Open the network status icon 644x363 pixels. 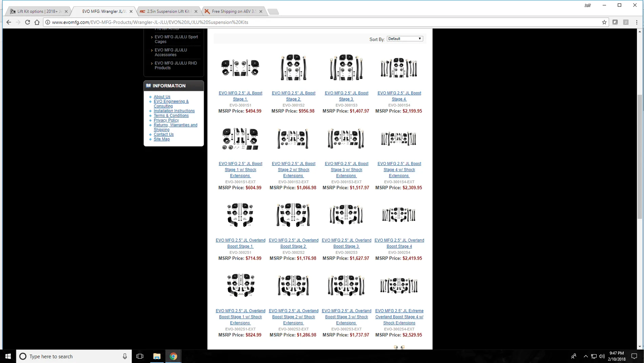click(594, 356)
